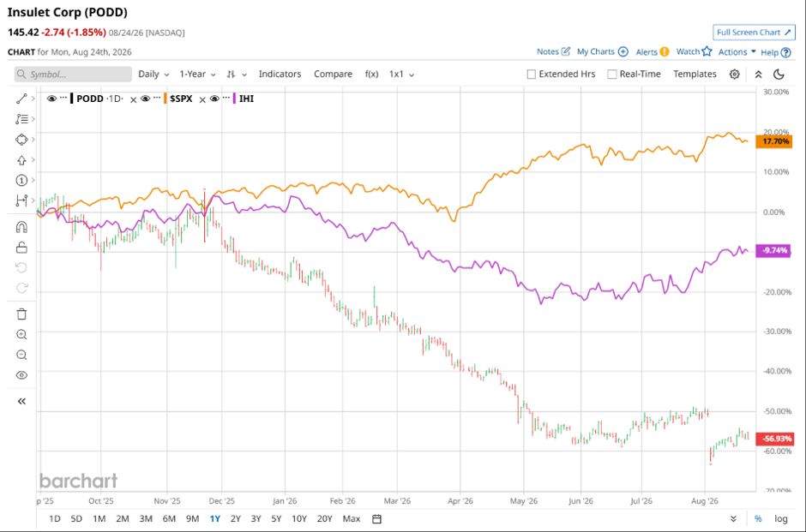
Task: Zoom in on the chart
Action: (x=21, y=335)
